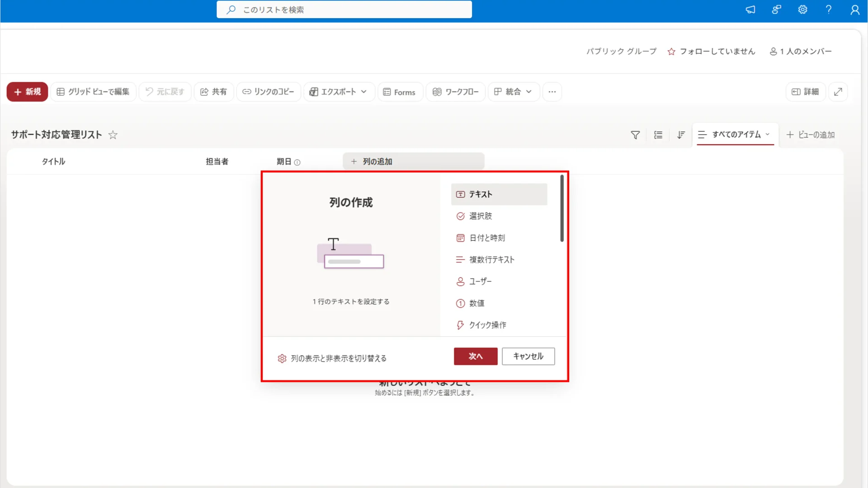
Task: Favorite the サポート対応管理リスト star icon
Action: click(113, 135)
